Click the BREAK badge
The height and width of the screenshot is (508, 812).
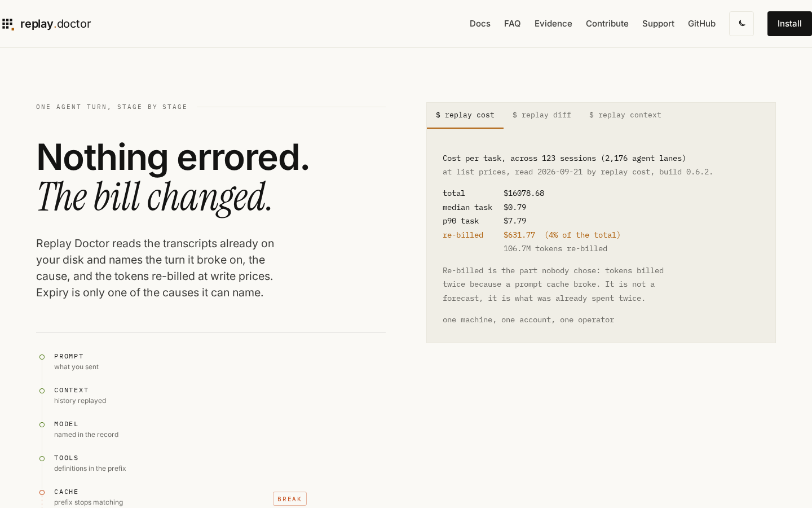coord(290,499)
